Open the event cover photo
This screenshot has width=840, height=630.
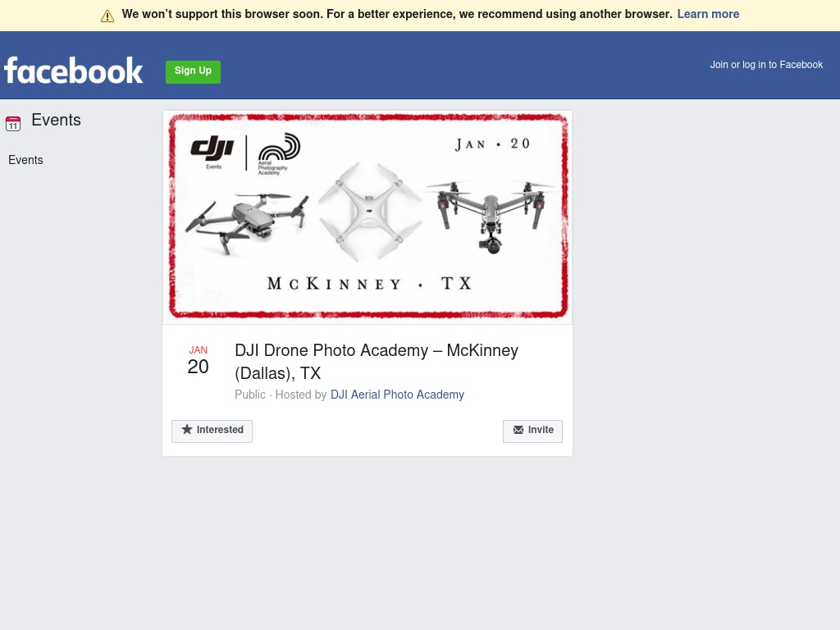coord(367,217)
